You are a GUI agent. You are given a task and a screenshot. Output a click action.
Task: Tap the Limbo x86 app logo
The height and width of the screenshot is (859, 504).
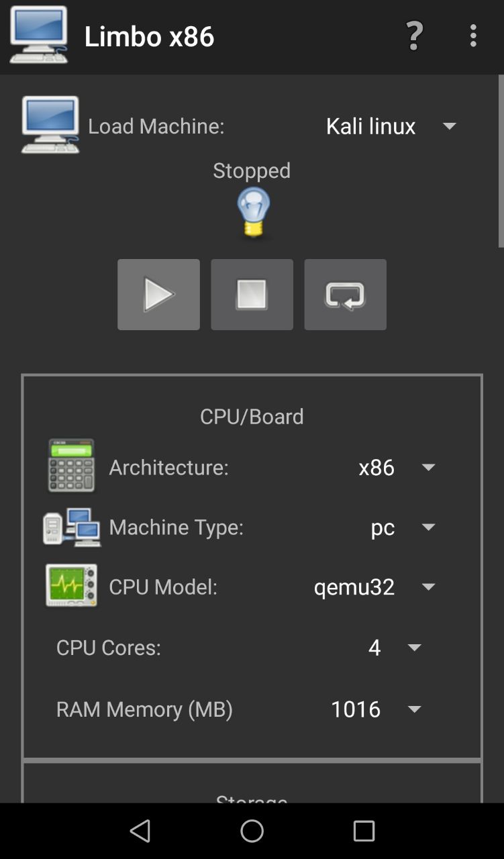coord(38,36)
